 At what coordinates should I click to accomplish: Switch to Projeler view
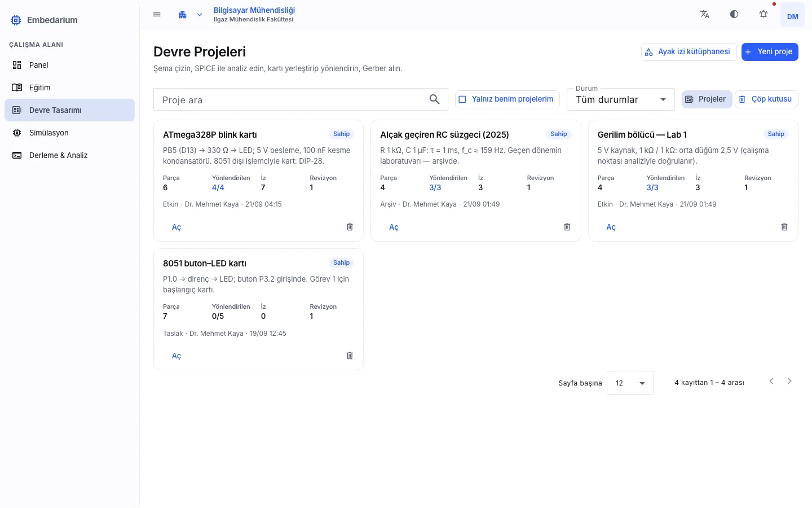click(x=707, y=99)
